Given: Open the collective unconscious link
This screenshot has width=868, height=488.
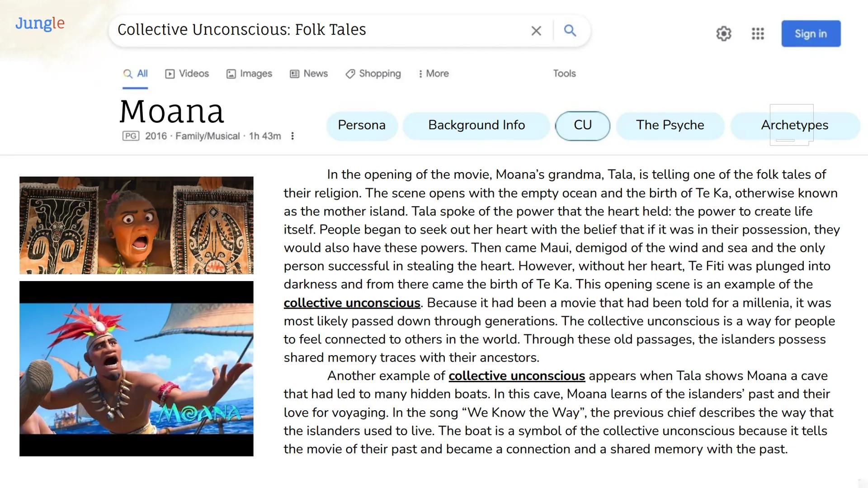Looking at the screenshot, I should coord(351,303).
